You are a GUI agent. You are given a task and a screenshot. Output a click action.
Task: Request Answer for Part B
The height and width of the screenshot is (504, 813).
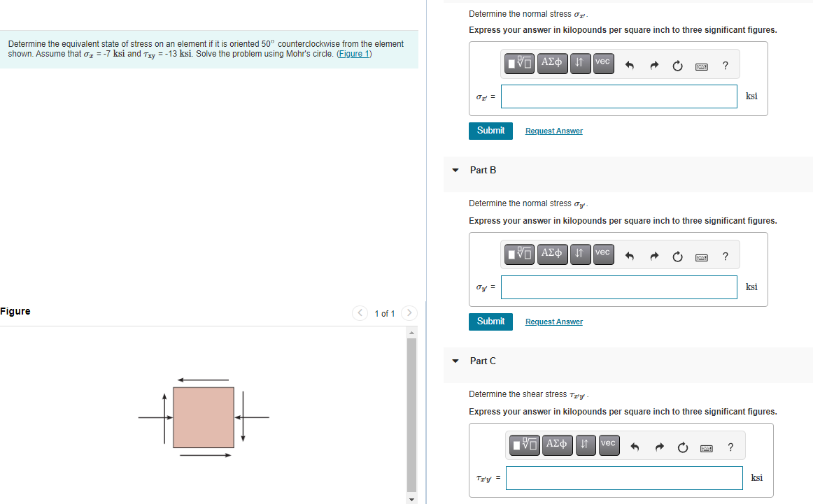coord(553,322)
